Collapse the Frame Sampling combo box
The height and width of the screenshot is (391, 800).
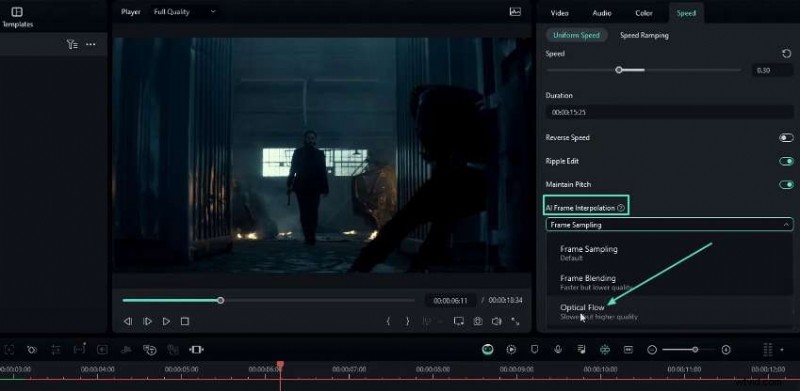click(669, 225)
